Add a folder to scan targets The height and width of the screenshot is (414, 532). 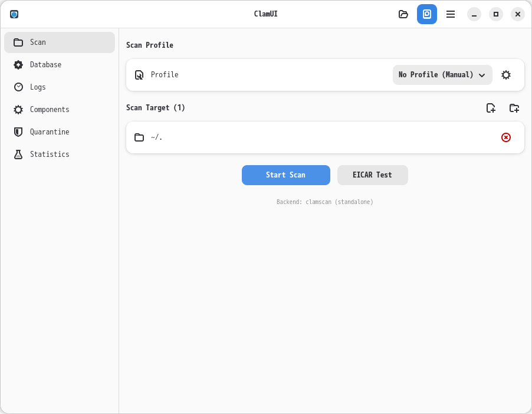click(x=514, y=108)
